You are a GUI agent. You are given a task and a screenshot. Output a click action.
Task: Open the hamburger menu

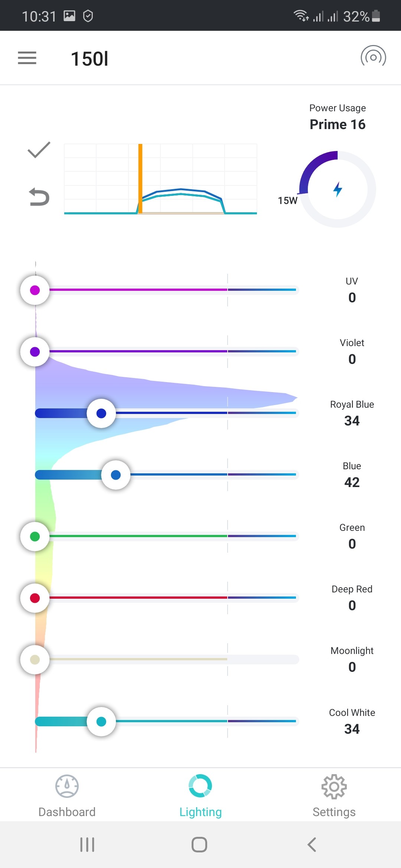pyautogui.click(x=27, y=58)
